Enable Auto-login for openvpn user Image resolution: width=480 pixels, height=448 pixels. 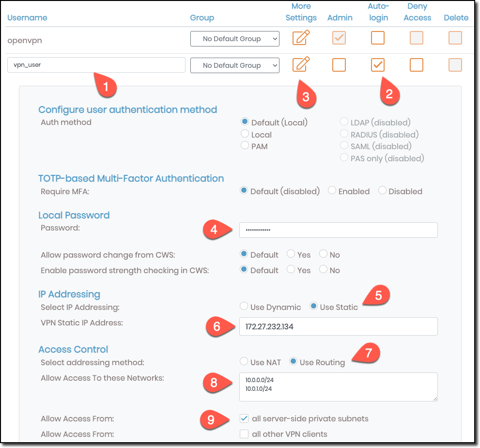click(378, 38)
